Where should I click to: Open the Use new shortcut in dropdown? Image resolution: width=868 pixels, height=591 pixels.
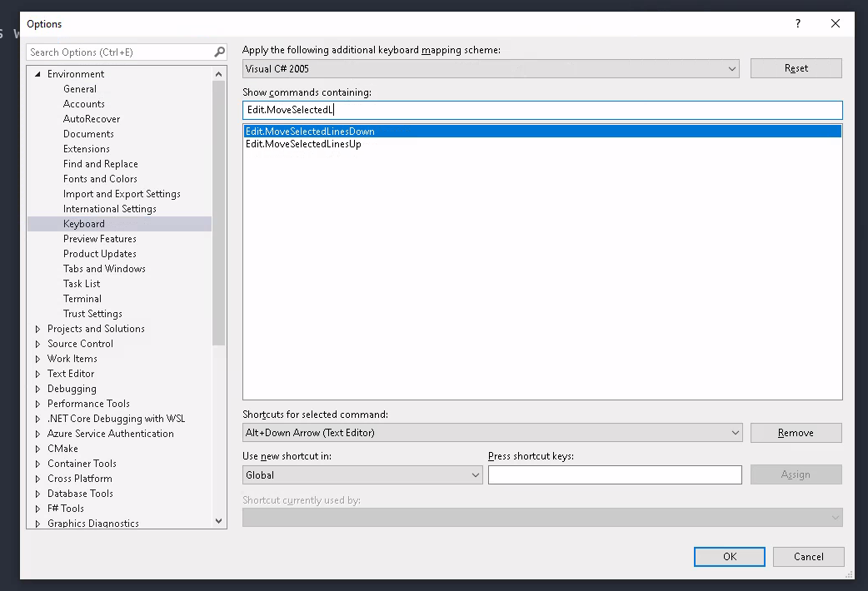[x=362, y=474]
